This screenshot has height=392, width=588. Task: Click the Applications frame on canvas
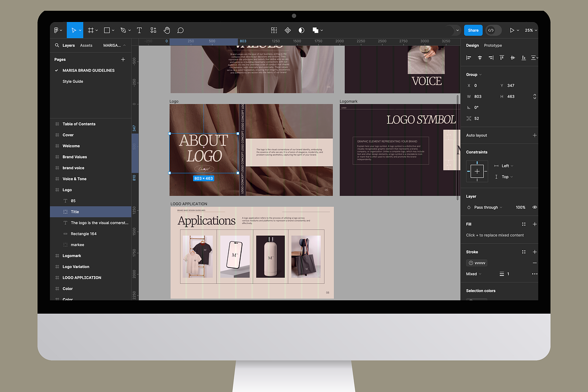pyautogui.click(x=252, y=252)
